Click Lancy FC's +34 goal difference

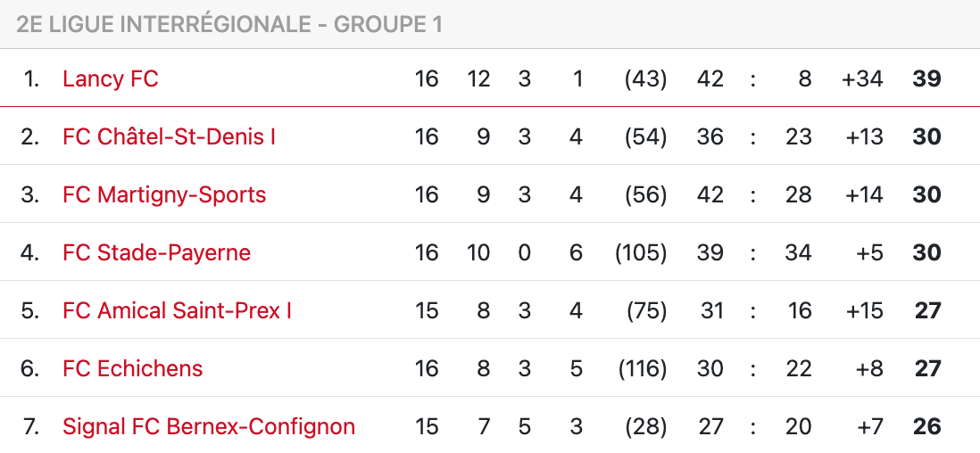(x=862, y=78)
